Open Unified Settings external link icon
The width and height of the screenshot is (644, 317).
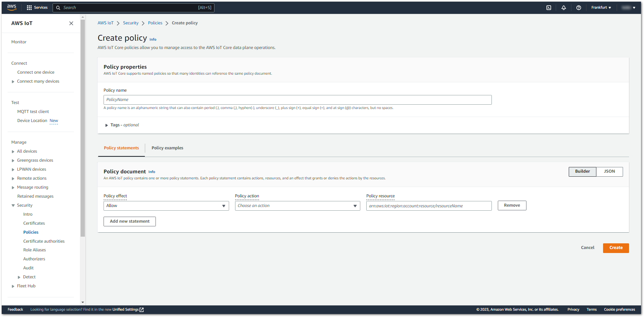click(x=142, y=310)
